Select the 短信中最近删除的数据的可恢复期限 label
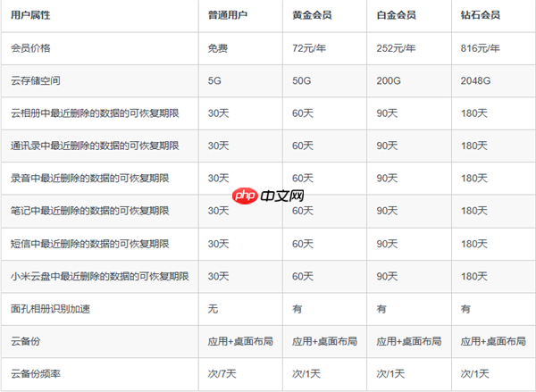The width and height of the screenshot is (536, 392). pyautogui.click(x=90, y=244)
